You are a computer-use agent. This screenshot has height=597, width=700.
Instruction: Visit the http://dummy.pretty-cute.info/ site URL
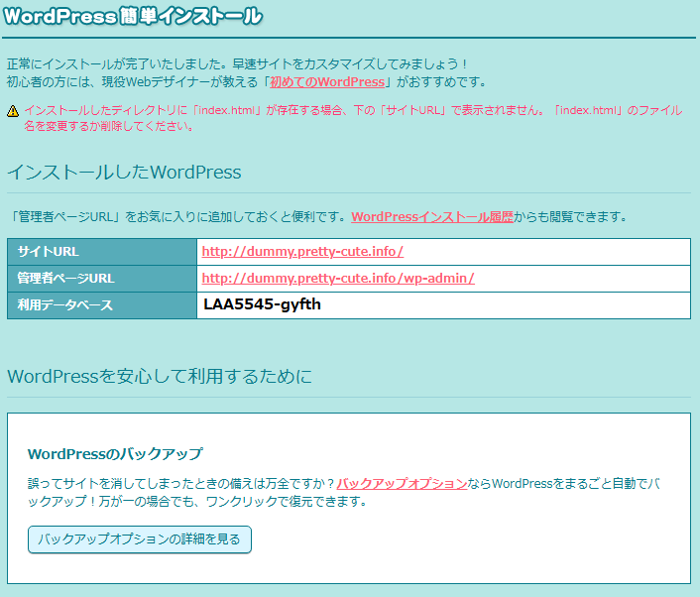point(302,252)
